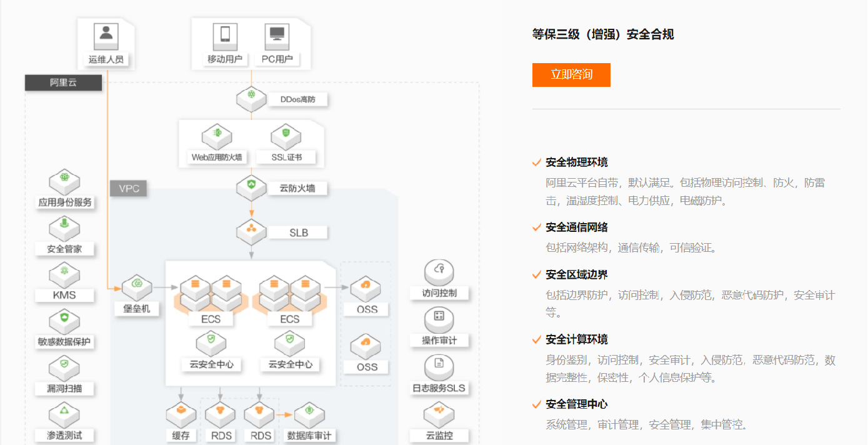
Task: Click the right ECS server cluster icon
Action: tap(289, 294)
